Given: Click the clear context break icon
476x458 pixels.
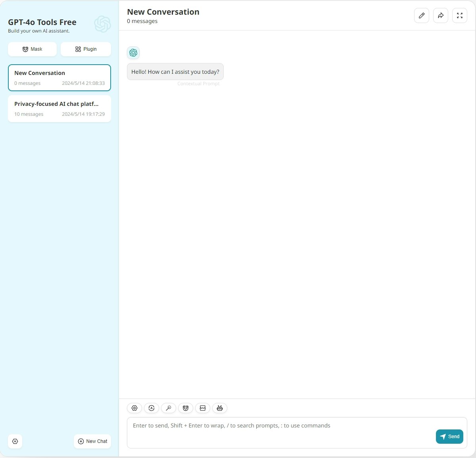Looking at the screenshot, I should pos(203,408).
